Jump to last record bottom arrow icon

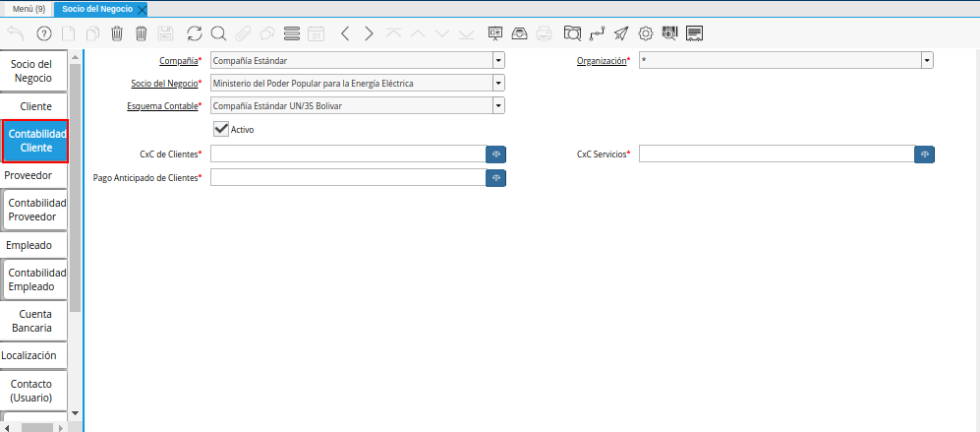click(466, 33)
